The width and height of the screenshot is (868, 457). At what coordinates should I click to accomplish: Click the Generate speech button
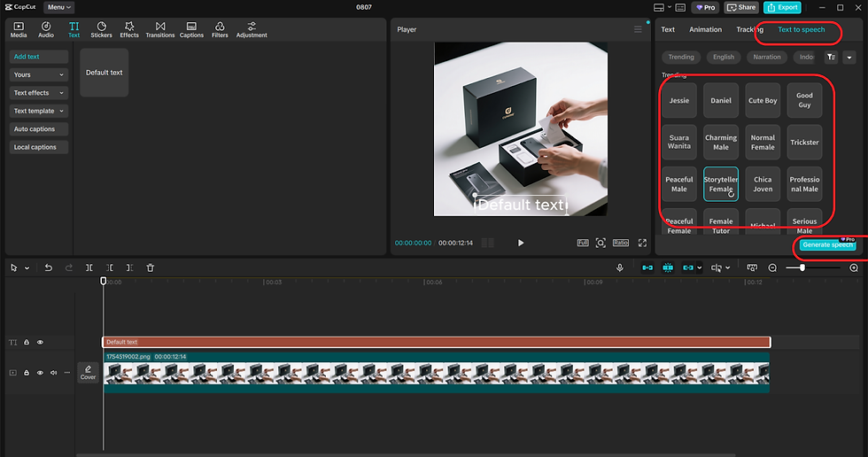[x=827, y=244]
